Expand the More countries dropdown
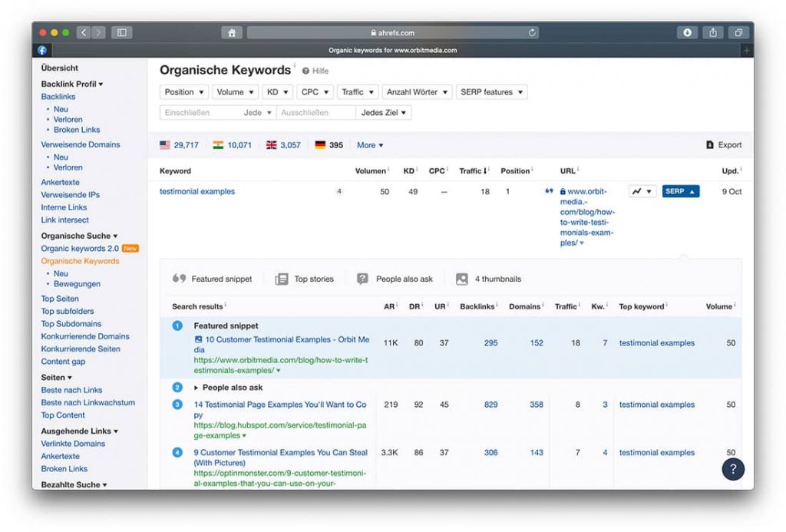This screenshot has width=786, height=532. click(370, 145)
